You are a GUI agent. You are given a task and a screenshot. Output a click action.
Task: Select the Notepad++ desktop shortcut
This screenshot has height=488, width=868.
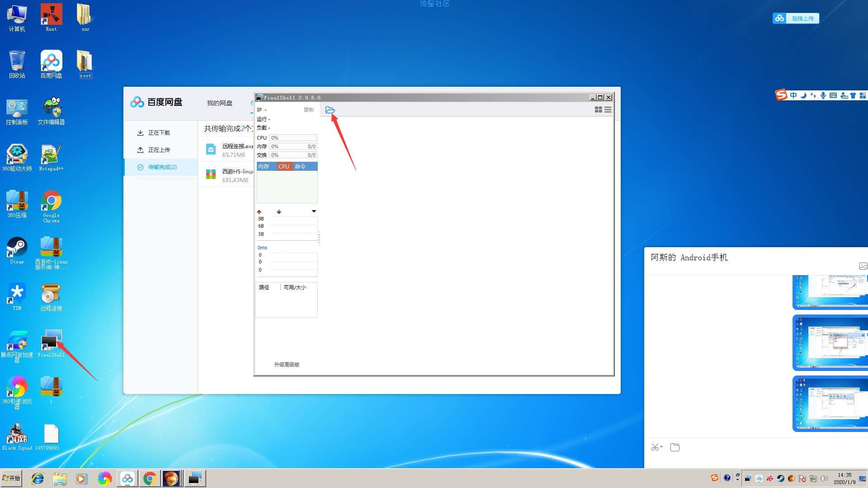(51, 158)
